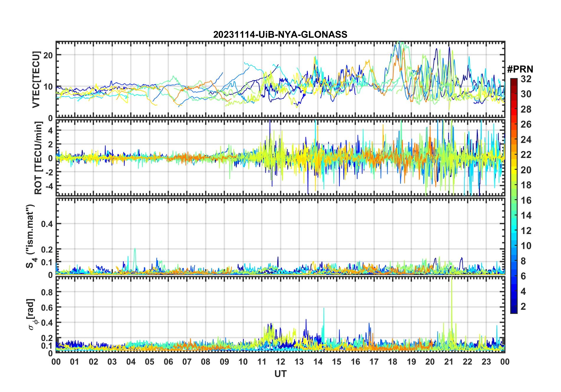The image size is (561, 392).
Task: Click the plot title 20231114-UiB-NYA-GLONASS
Action: click(x=280, y=34)
